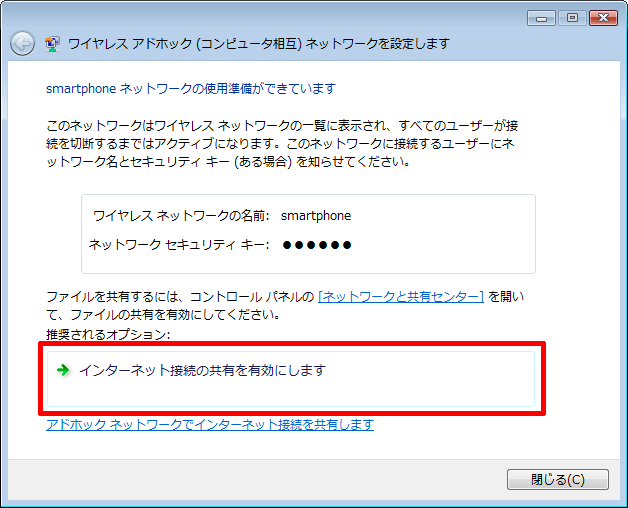Viewport: 628px width, 508px height.
Task: Enable インターネット接続の共有を有効にします option
Action: point(291,379)
